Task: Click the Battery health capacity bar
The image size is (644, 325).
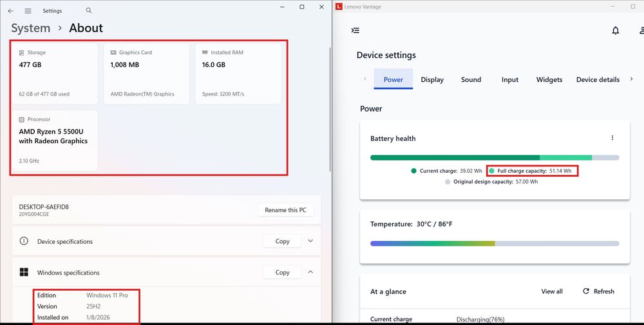Action: tap(495, 157)
